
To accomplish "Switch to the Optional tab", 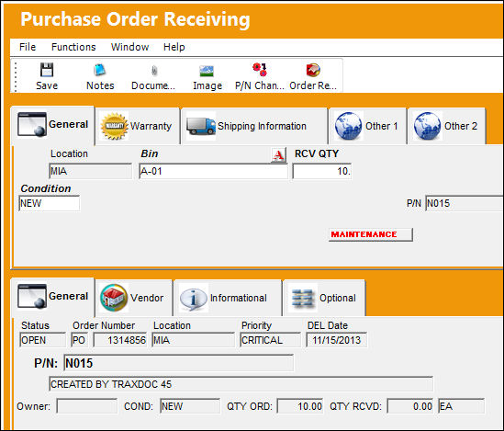I will click(324, 298).
